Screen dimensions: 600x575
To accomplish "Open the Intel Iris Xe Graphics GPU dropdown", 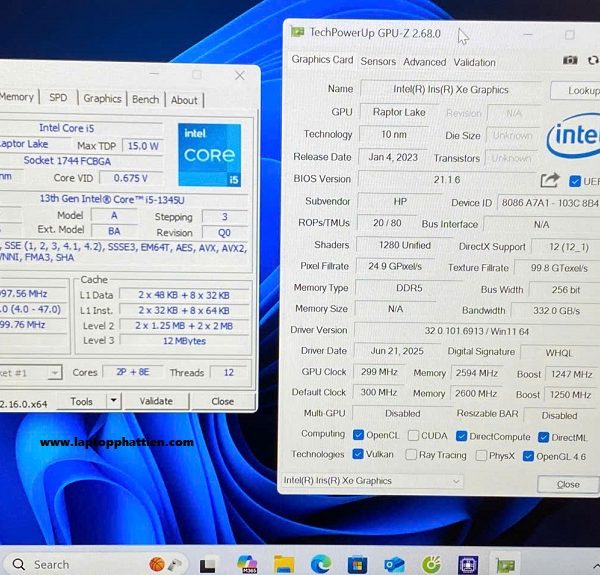I will point(372,481).
